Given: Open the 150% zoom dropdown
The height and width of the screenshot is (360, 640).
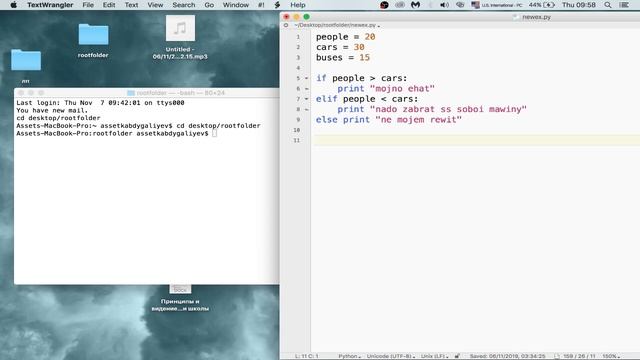Looking at the screenshot, I should coord(611,356).
